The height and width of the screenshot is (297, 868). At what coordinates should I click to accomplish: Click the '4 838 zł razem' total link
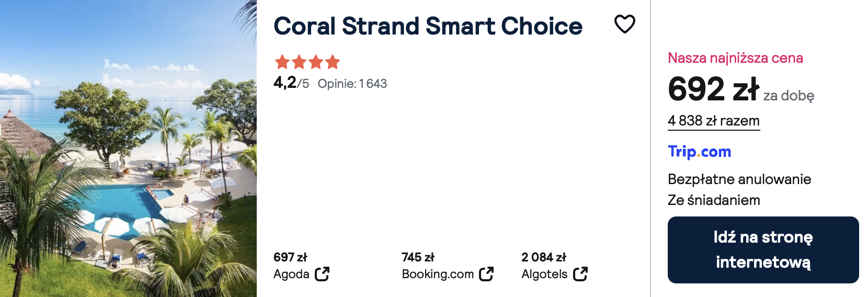point(714,121)
